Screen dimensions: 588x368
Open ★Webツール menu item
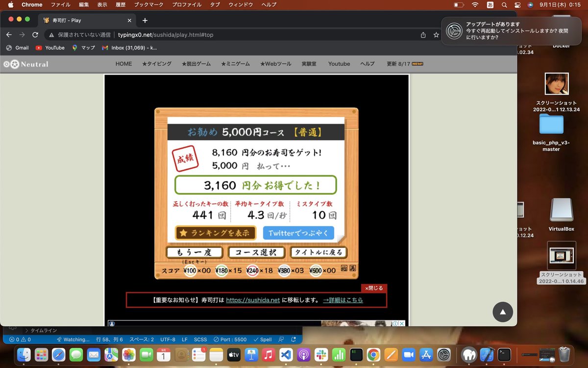(x=275, y=64)
